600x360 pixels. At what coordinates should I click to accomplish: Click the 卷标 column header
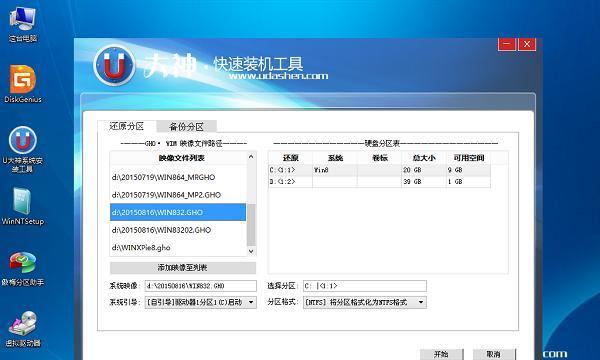click(x=379, y=158)
